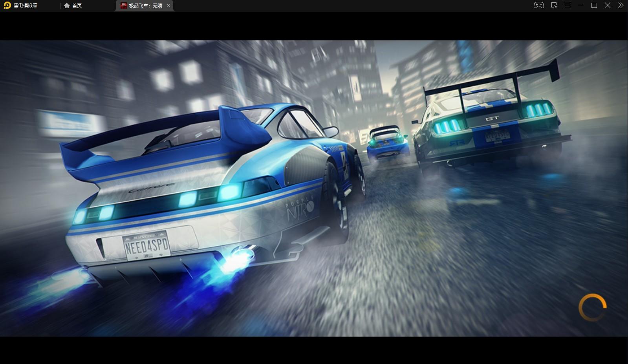Click the resize window icon beside the gamepad

coord(554,5)
